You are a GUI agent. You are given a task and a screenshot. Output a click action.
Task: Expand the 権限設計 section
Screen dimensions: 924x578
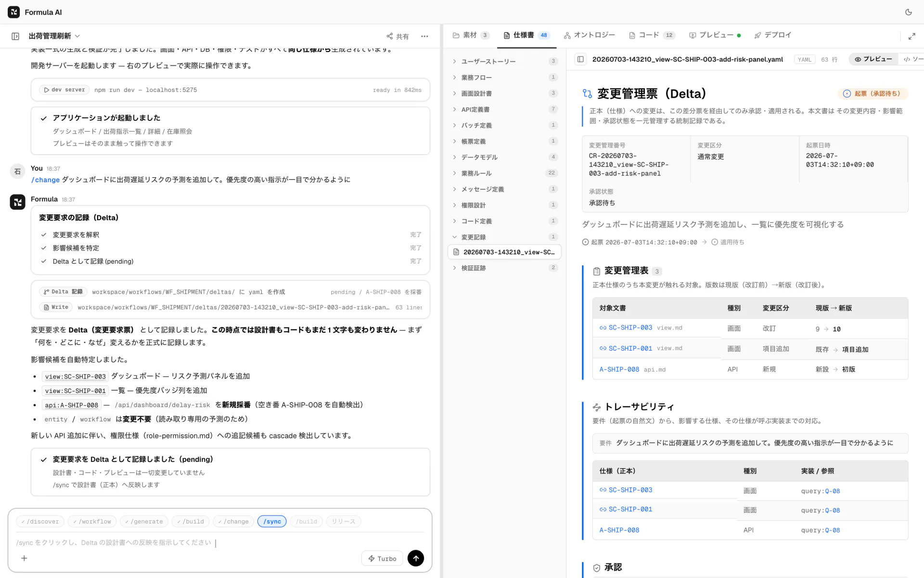coord(504,205)
